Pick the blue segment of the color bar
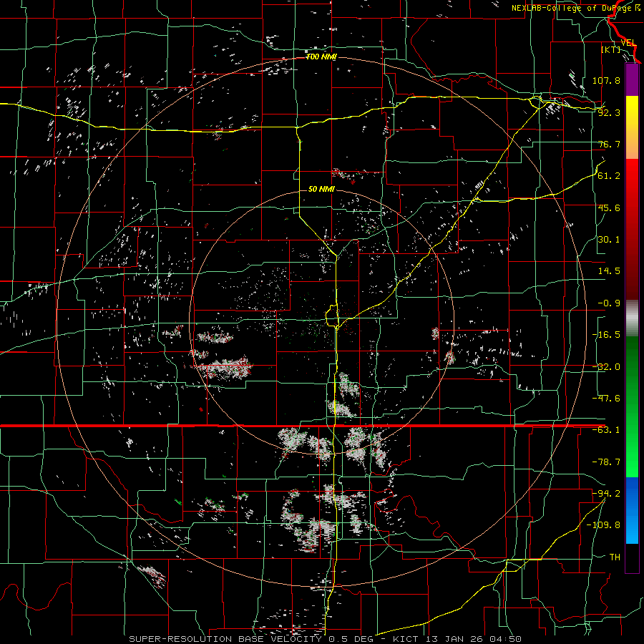644x644 pixels. coord(632,510)
